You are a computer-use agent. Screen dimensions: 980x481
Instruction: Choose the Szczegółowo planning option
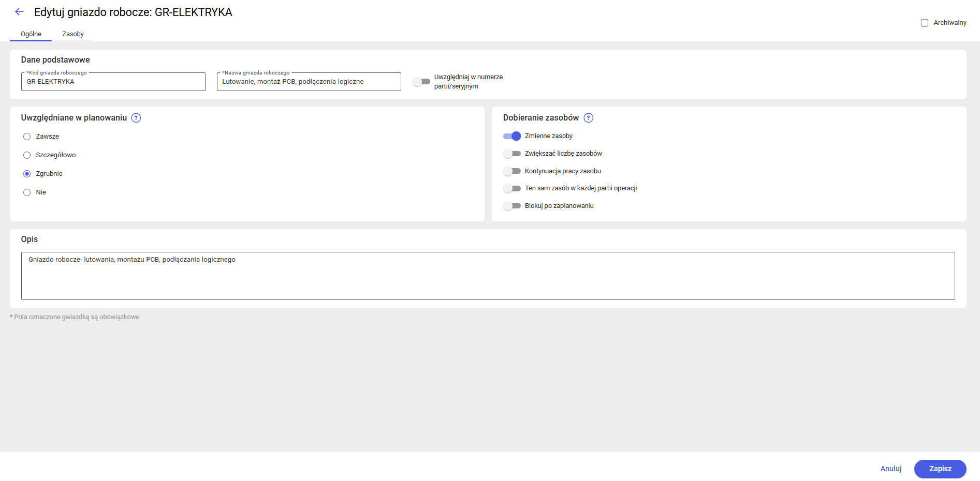click(27, 155)
